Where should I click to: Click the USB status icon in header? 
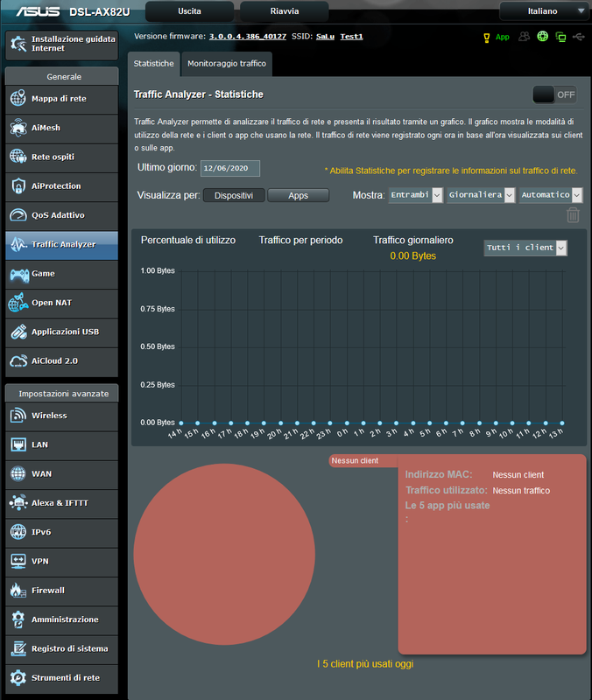tap(579, 37)
